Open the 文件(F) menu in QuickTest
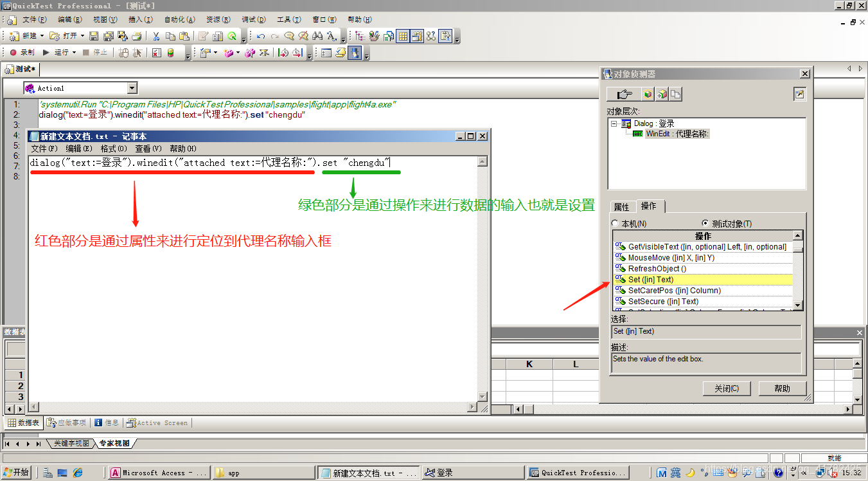Image resolution: width=868 pixels, height=481 pixels. [34, 20]
